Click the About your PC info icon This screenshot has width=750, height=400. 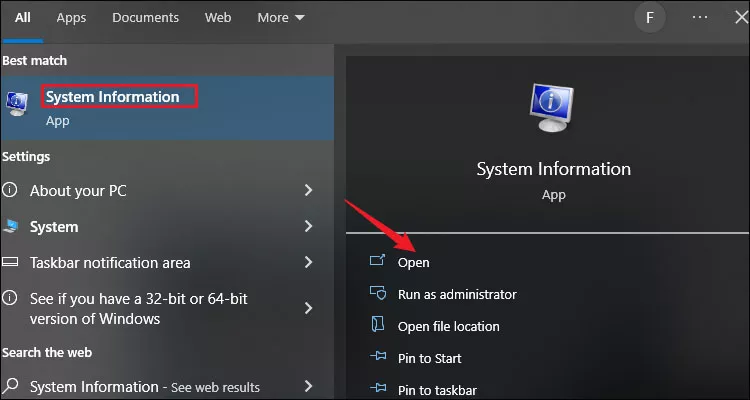9,190
